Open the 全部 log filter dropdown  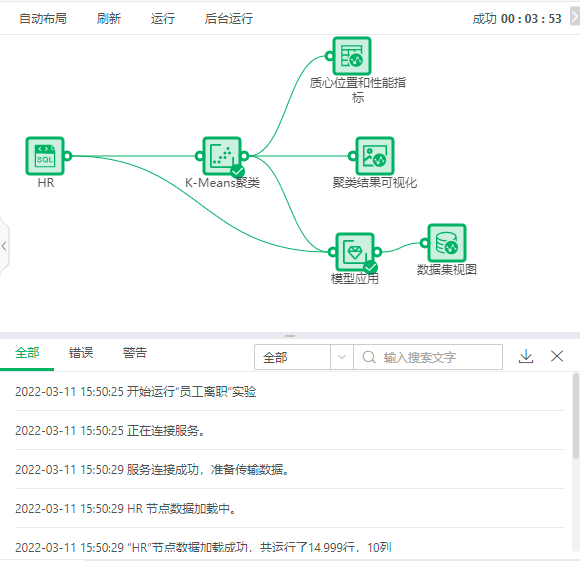point(303,357)
